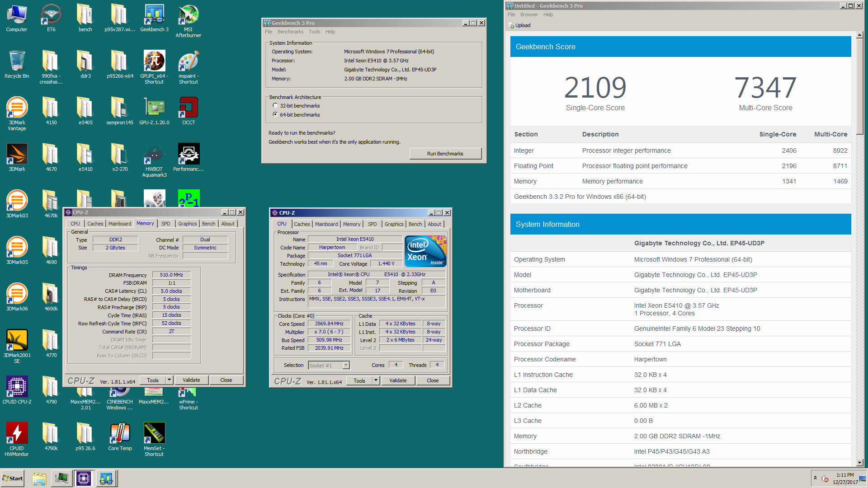
Task: Open Browser menu in Geekbench results window
Action: click(529, 14)
